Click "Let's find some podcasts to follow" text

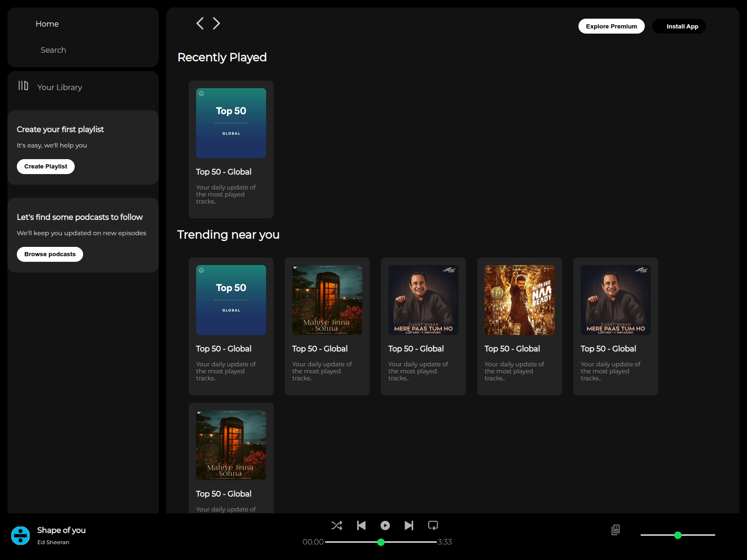80,217
